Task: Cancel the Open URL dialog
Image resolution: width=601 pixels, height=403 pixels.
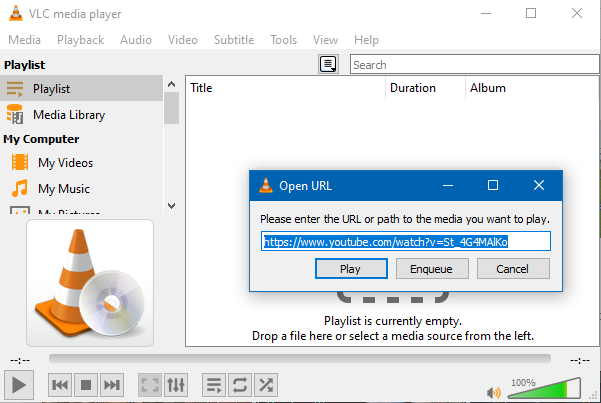Action: point(513,269)
